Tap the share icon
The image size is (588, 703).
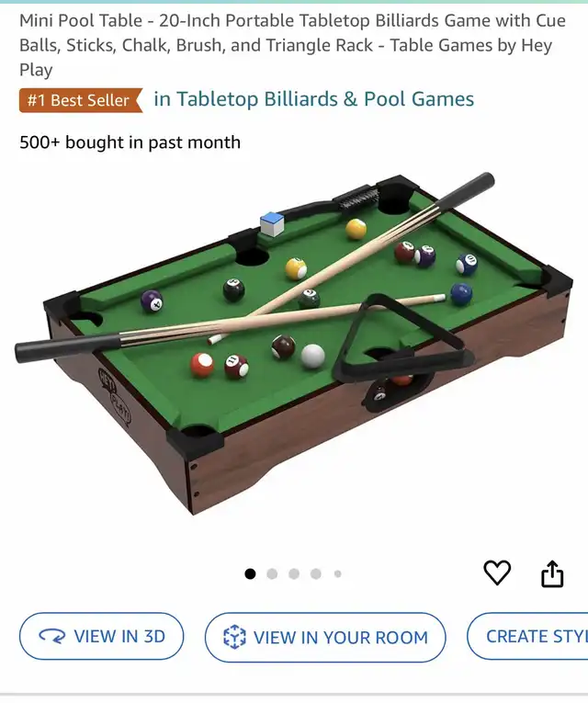coord(552,573)
